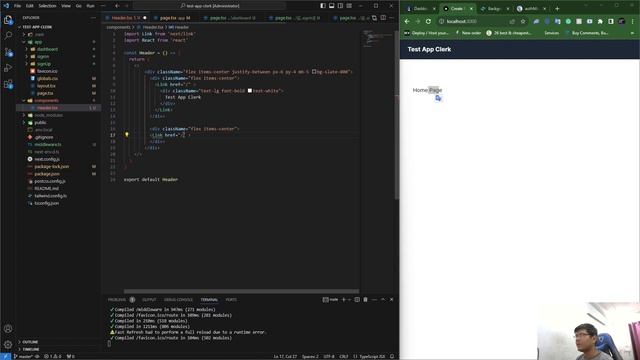Click the Ln 17 cursor position indicator
Viewport: 640px width, 360px height.
click(x=285, y=356)
